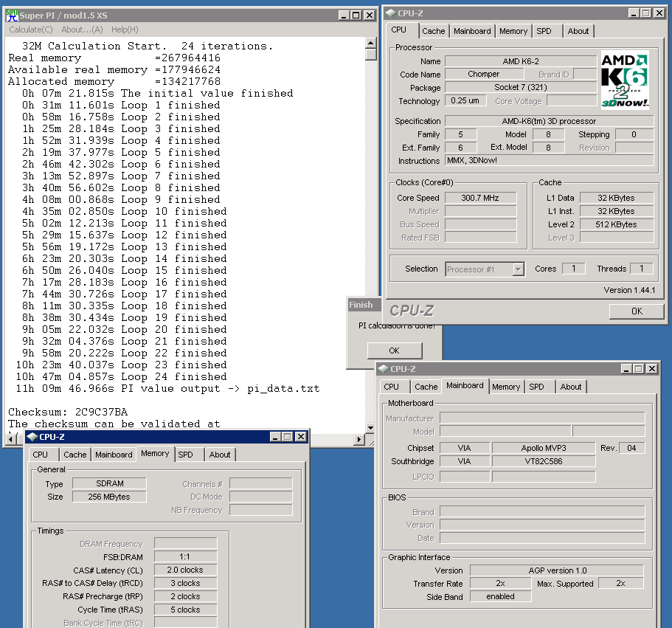Click the CPU-Z icon in Memory window title
672x628 pixels.
click(x=32, y=437)
